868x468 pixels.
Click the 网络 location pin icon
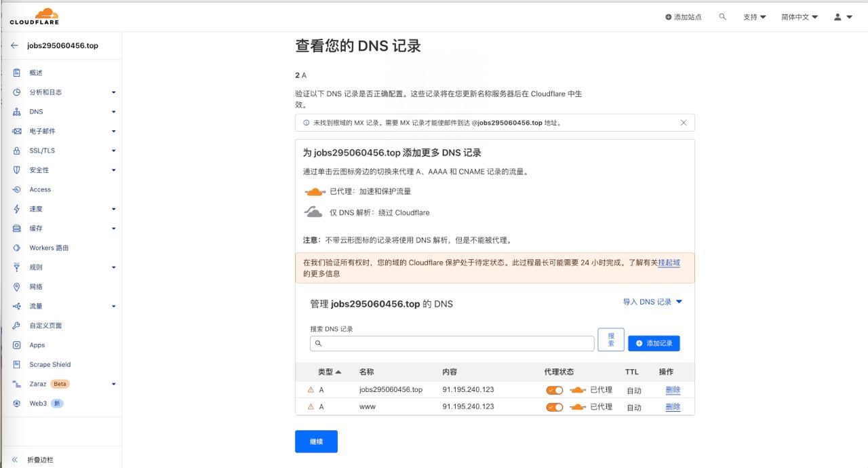pyautogui.click(x=17, y=287)
